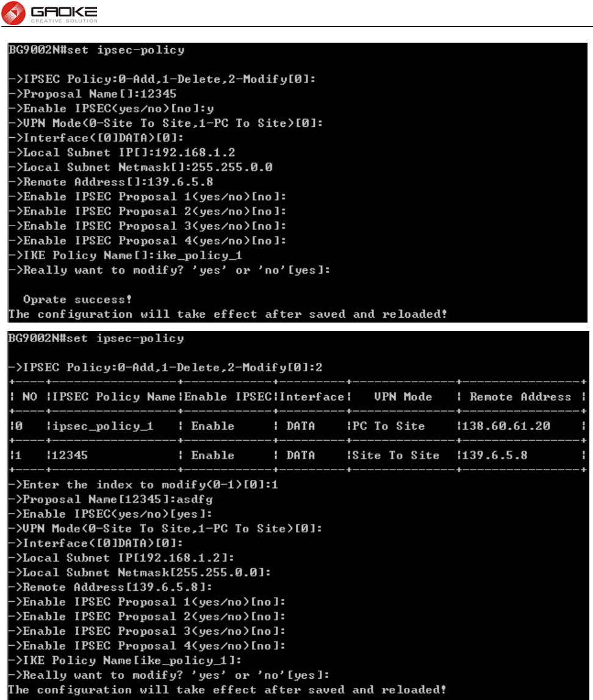Click the second Enable IPSEC Proposal 4 prompt
Image resolution: width=593 pixels, height=700 pixels.
[148, 646]
